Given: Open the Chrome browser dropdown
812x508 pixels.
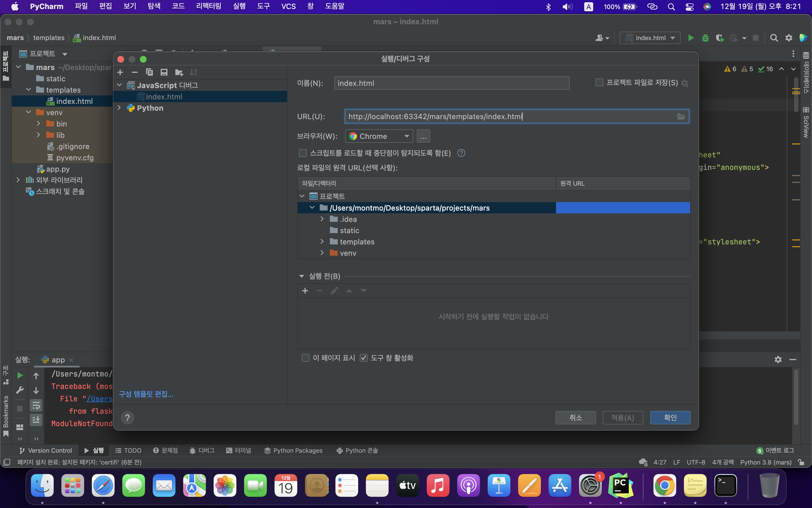Looking at the screenshot, I should click(379, 136).
